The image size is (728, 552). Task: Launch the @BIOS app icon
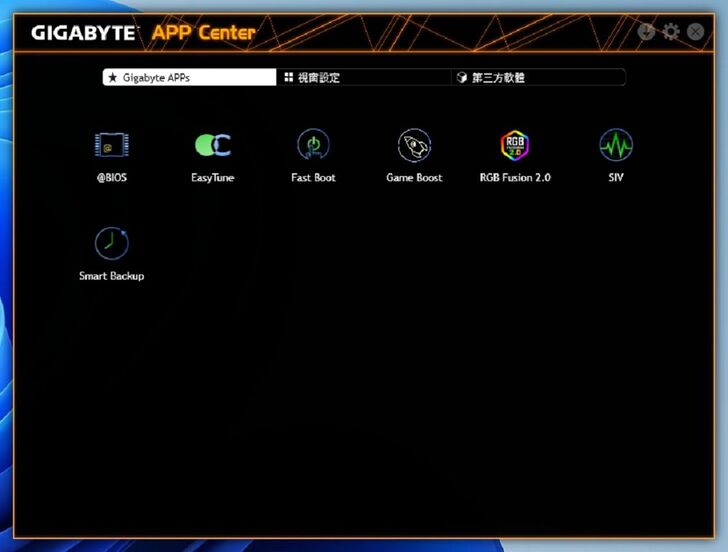pos(111,145)
